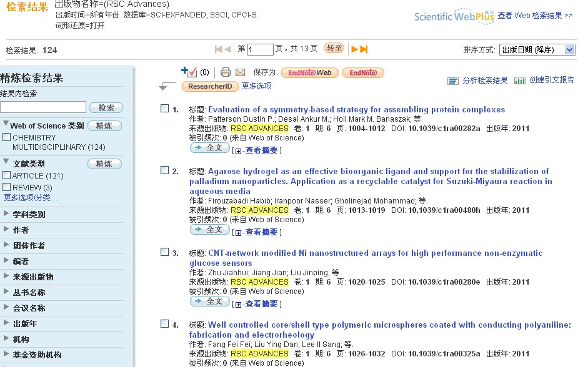The image size is (588, 367).
Task: Email results envelope icon
Action: coord(241,72)
